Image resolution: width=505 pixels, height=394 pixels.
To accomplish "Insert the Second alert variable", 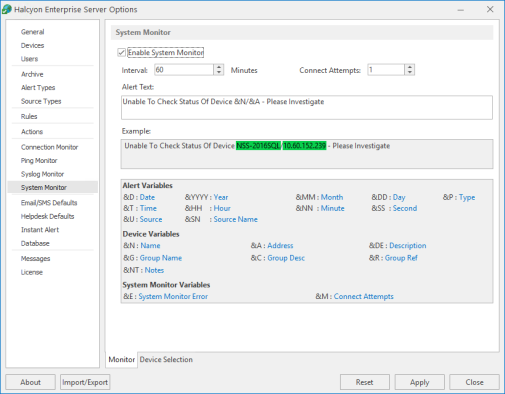I will pyautogui.click(x=405, y=208).
